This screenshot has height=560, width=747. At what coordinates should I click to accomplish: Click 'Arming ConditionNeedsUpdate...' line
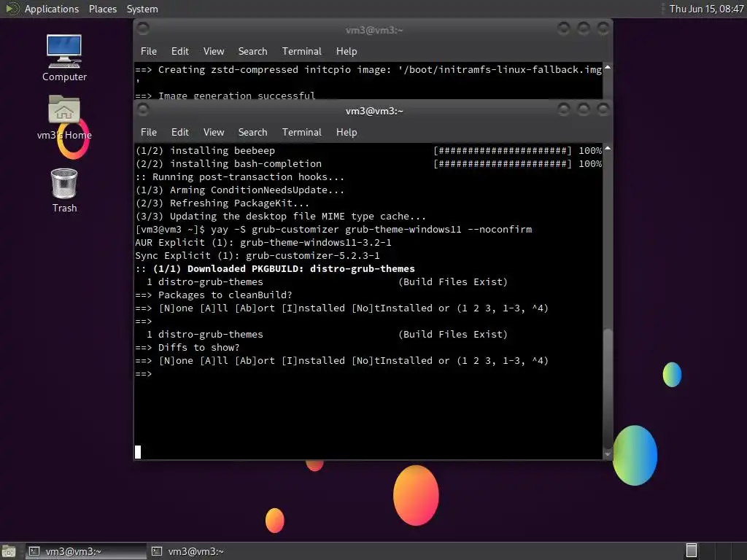tap(239, 190)
